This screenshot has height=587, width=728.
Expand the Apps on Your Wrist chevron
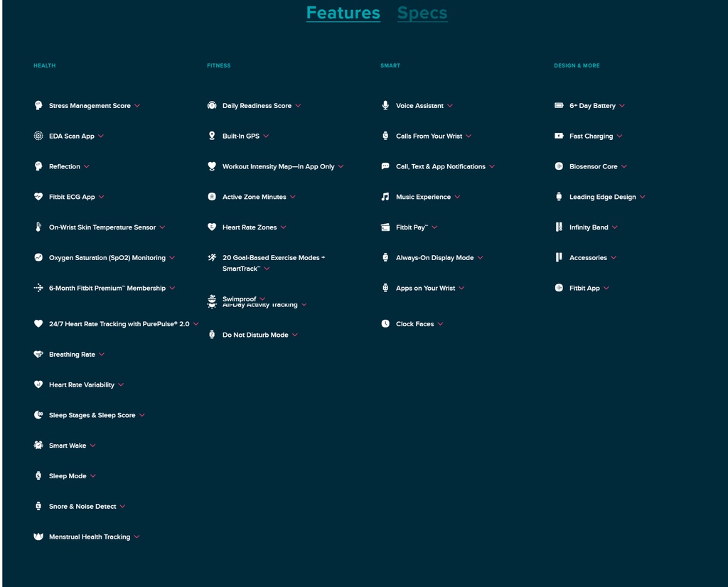[x=461, y=288]
